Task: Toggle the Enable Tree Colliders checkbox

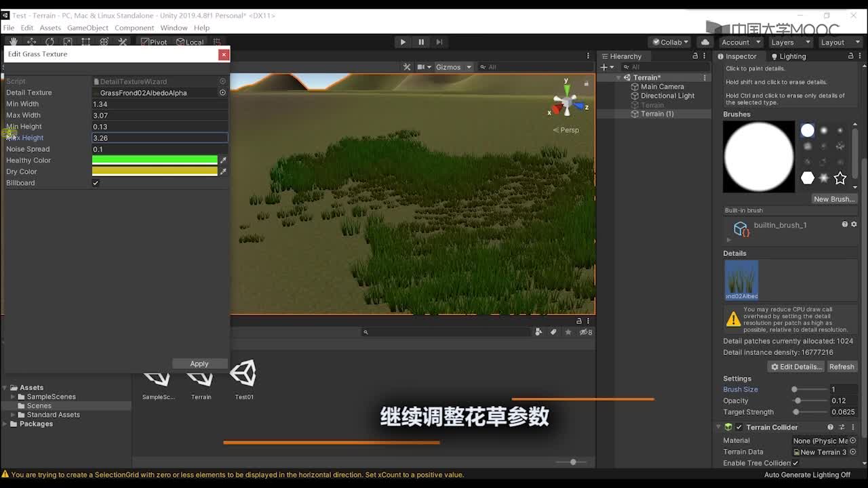Action: (795, 463)
